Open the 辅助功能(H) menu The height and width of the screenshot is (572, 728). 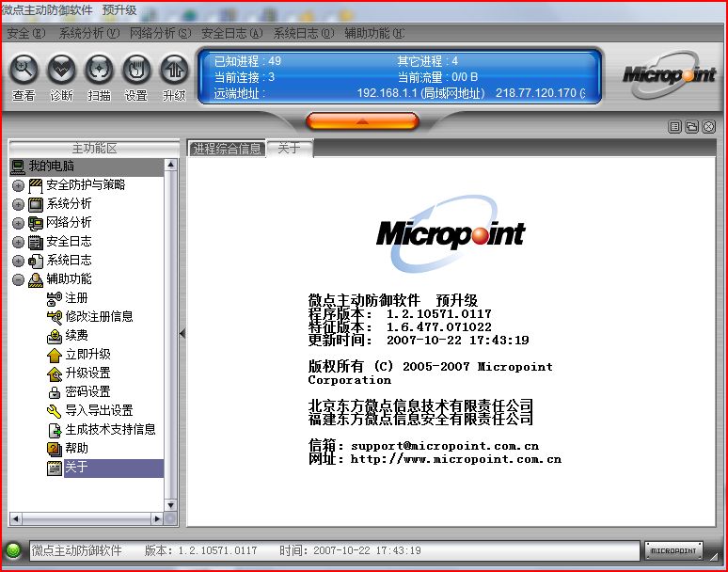[374, 33]
